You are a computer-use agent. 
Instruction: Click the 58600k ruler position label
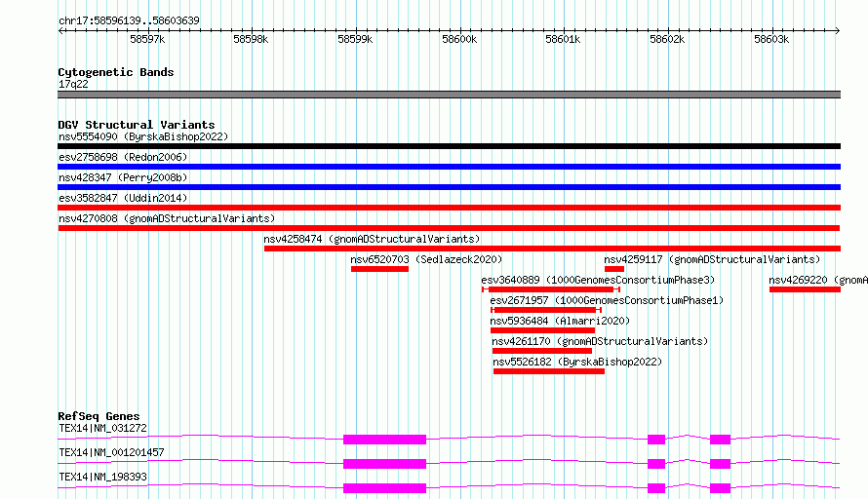pos(459,39)
